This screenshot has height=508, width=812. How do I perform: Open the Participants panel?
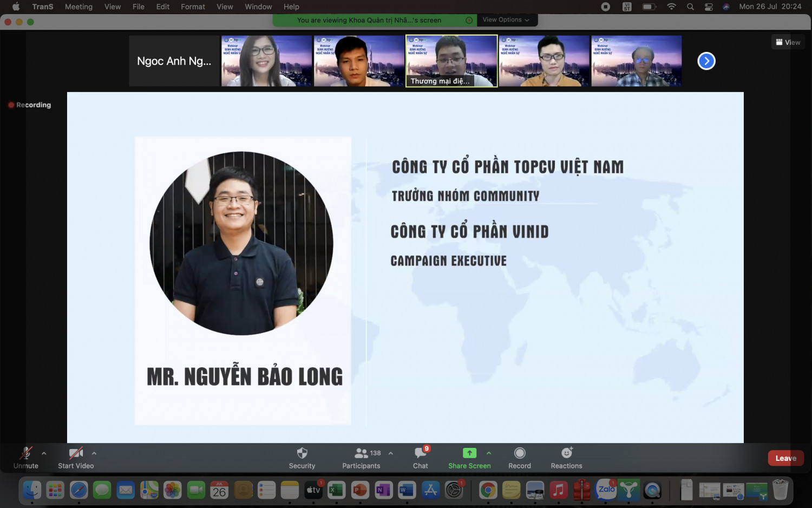coord(361,458)
